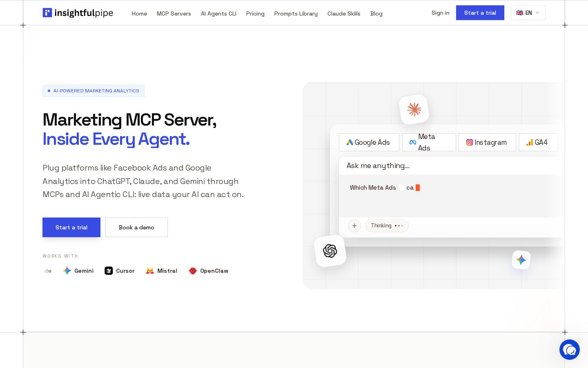
Task: Click the GA4 bar chart icon
Action: click(530, 142)
